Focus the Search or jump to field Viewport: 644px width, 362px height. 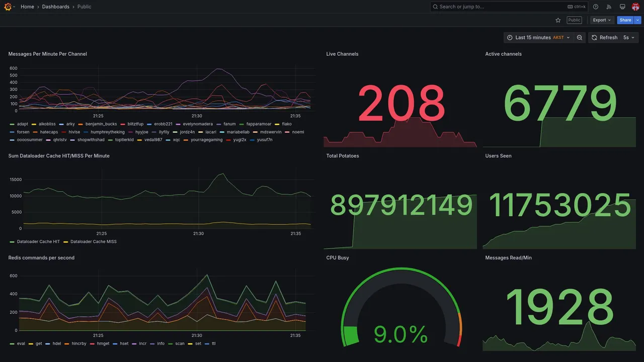coord(509,7)
